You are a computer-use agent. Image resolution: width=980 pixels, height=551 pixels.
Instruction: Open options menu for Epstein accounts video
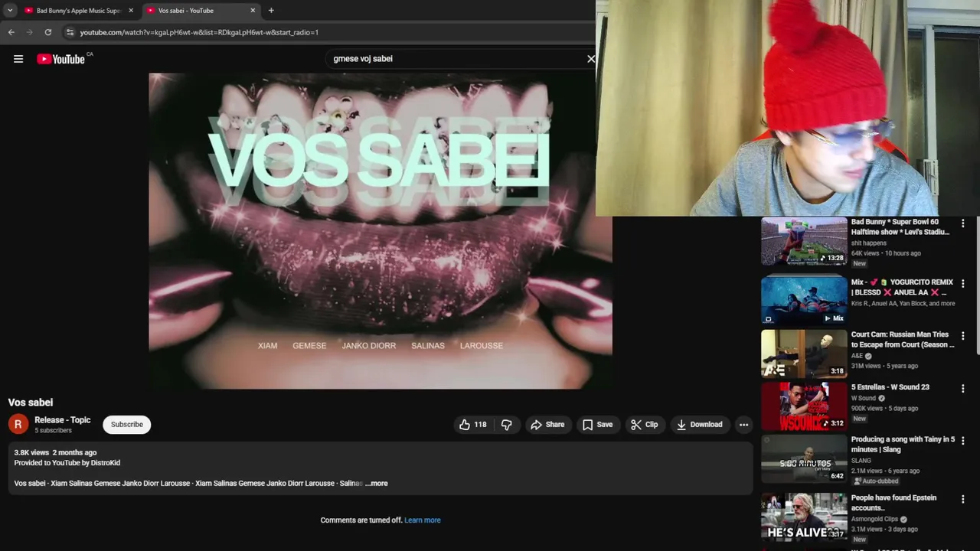pyautogui.click(x=963, y=499)
